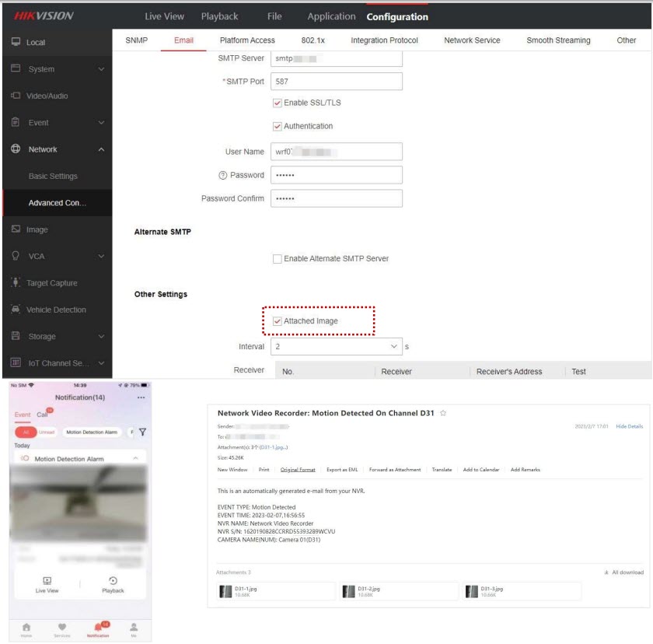Click the help icon next to Password

pos(222,175)
